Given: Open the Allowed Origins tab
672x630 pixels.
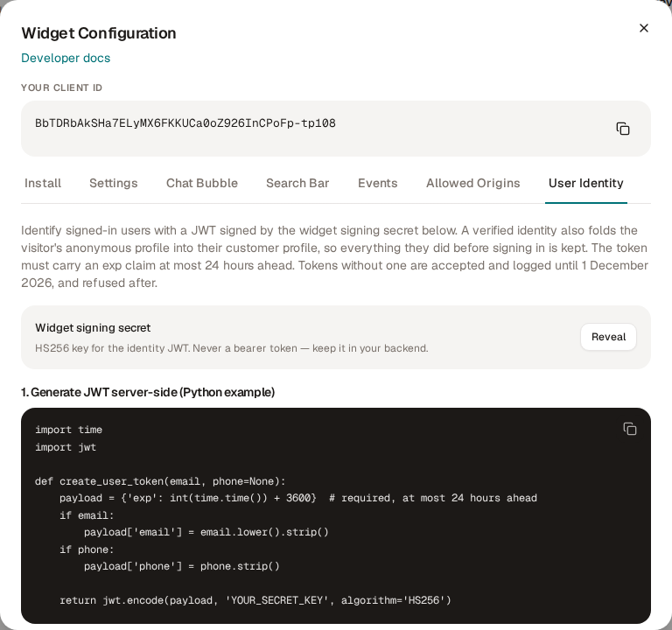Looking at the screenshot, I should pos(472,183).
